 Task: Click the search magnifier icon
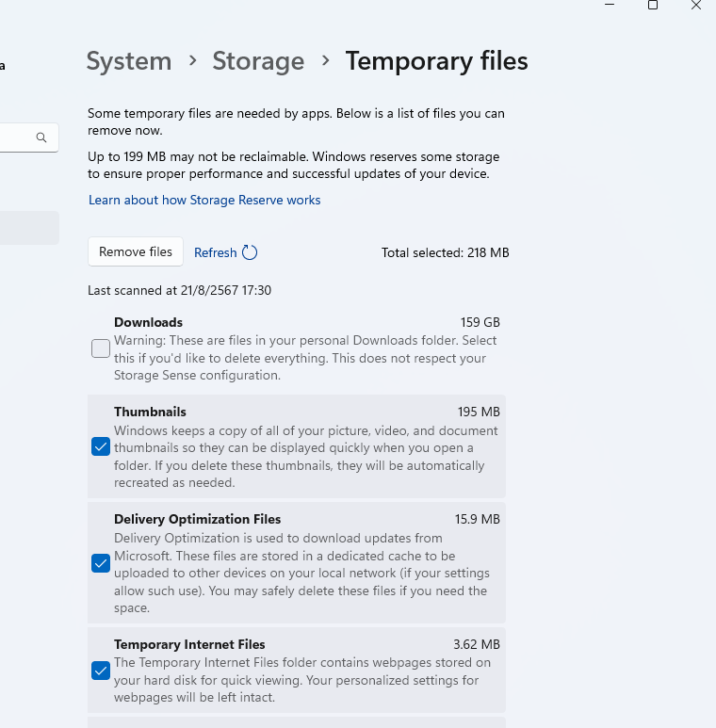point(41,138)
